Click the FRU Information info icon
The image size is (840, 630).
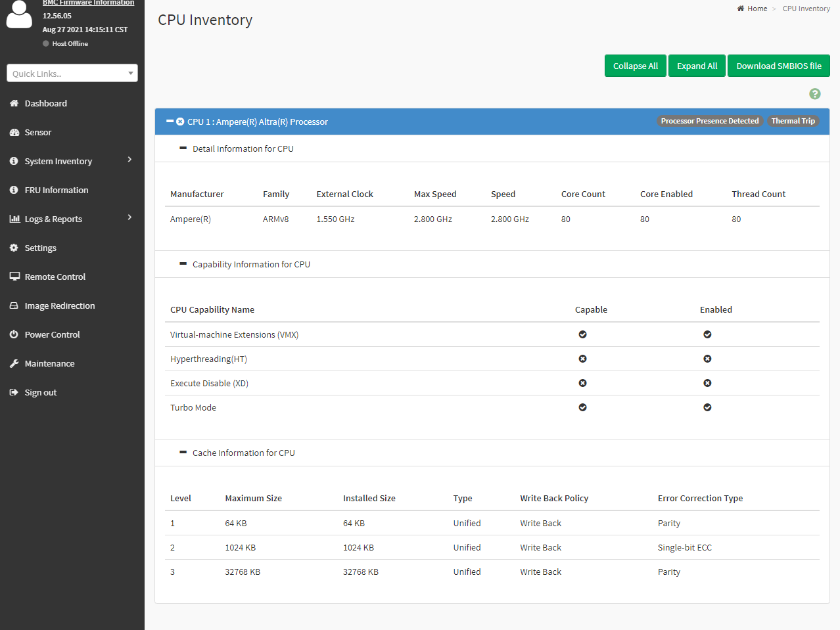pos(14,190)
